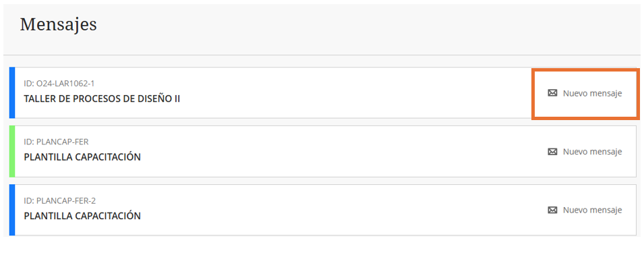Select the "Nuevo mensaje" text in the O24-LAR1062-1 row
Viewport: 644px width, 253px height.
[x=592, y=93]
